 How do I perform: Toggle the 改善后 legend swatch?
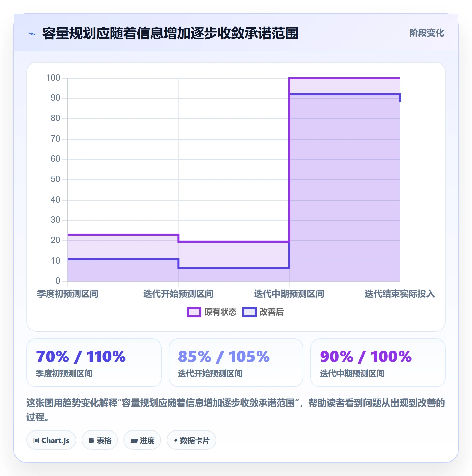(x=249, y=312)
